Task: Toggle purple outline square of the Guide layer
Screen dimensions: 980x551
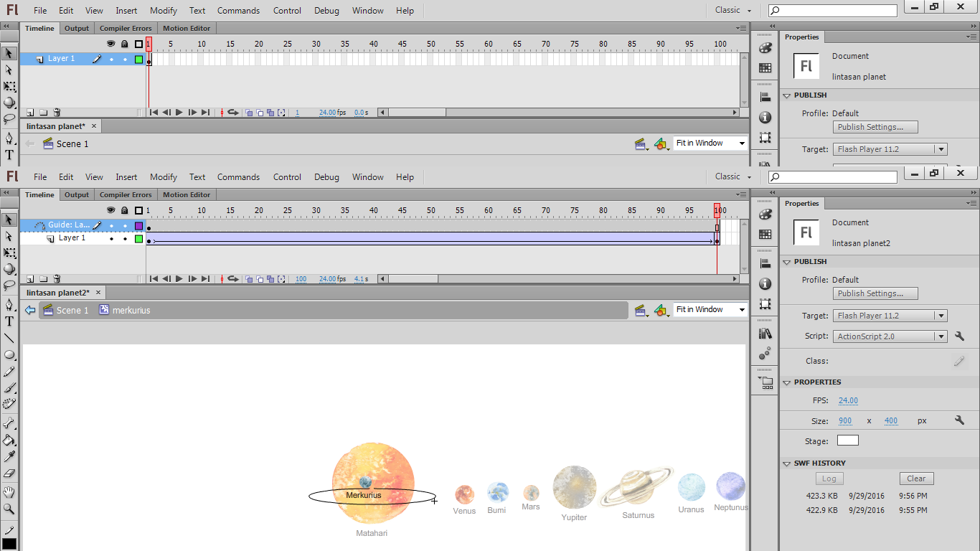Action: (138, 225)
